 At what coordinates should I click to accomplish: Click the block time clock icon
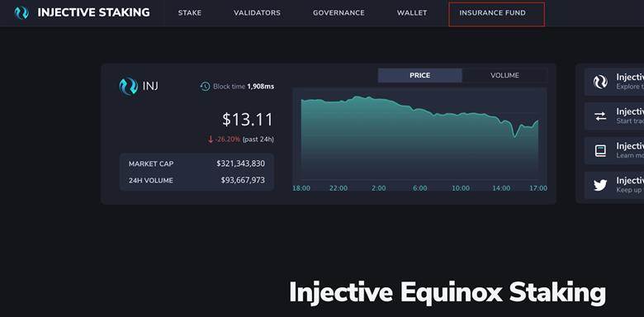(205, 86)
